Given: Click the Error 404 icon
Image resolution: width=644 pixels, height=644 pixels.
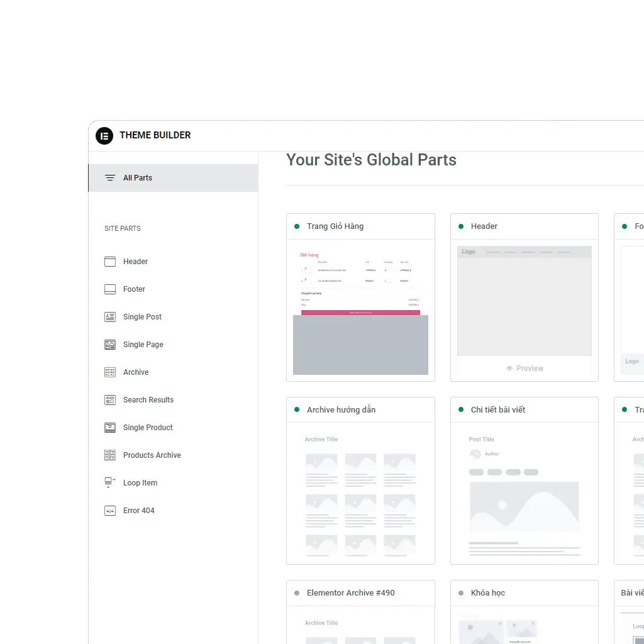Looking at the screenshot, I should pos(110,511).
